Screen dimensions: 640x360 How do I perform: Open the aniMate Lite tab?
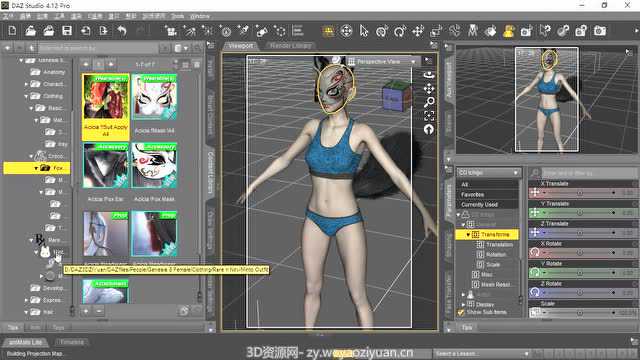25,342
